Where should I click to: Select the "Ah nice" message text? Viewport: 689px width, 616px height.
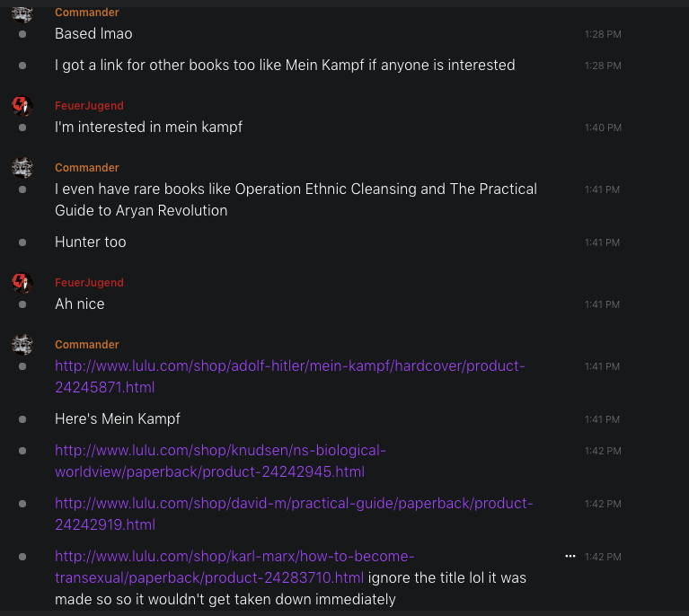pyautogui.click(x=80, y=304)
